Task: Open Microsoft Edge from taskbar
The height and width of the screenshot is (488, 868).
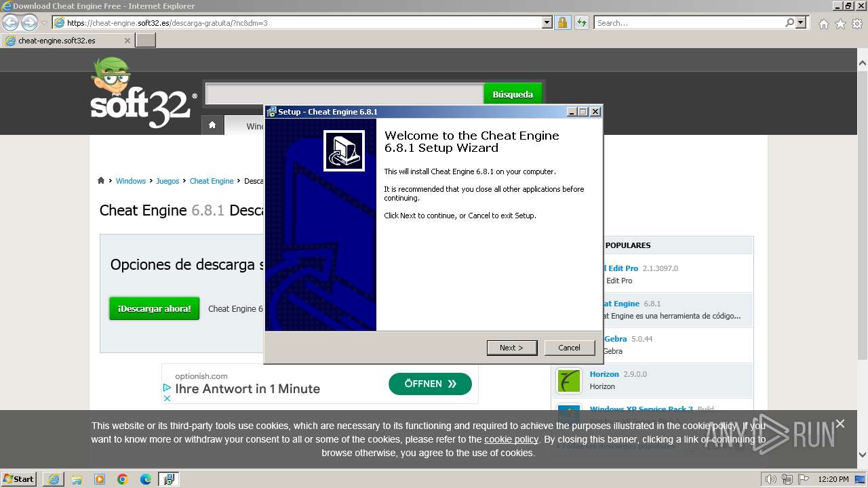Action: point(146,479)
